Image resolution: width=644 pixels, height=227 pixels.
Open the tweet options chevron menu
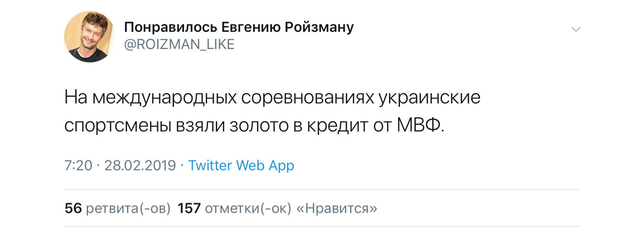tap(576, 29)
